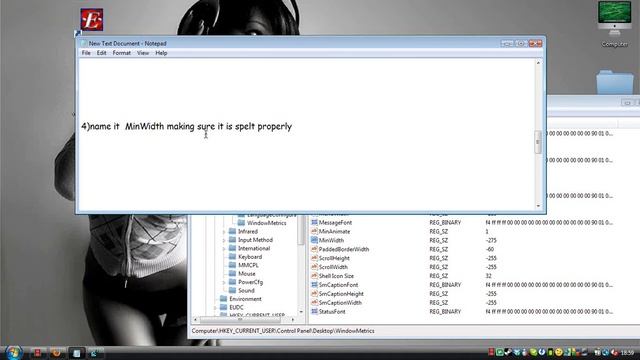Select the Computer desktop icon
The width and height of the screenshot is (640, 360).
click(614, 24)
